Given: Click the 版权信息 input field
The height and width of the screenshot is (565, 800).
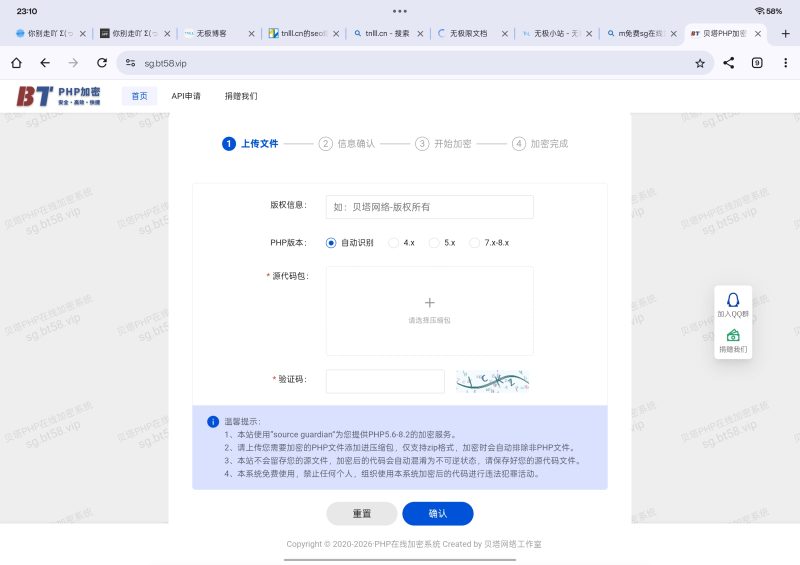Looking at the screenshot, I should pos(430,207).
